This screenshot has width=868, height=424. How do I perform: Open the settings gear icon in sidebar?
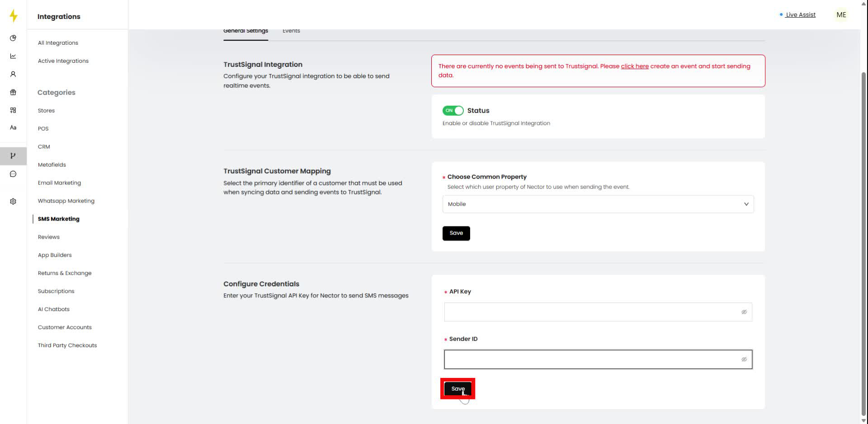[x=13, y=202]
